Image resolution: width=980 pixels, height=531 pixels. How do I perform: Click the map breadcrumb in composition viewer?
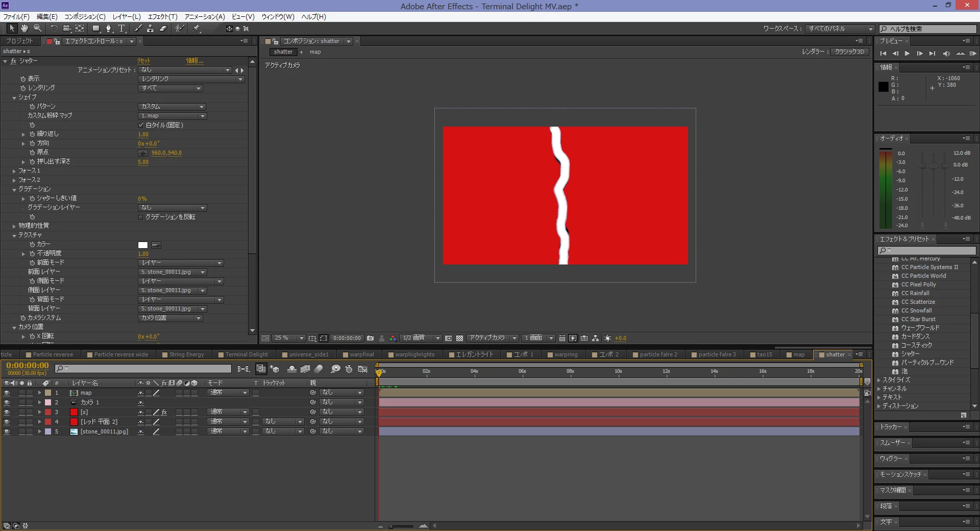(x=315, y=52)
